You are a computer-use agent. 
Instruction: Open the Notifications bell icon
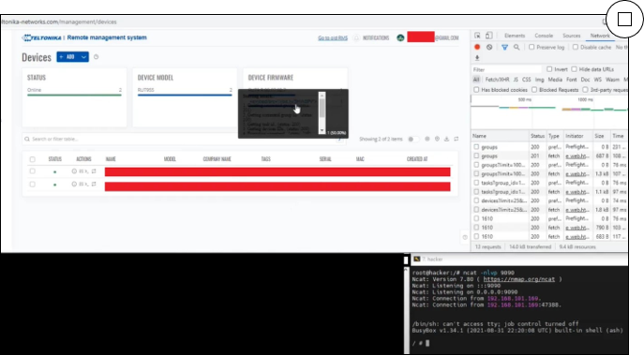tap(356, 37)
